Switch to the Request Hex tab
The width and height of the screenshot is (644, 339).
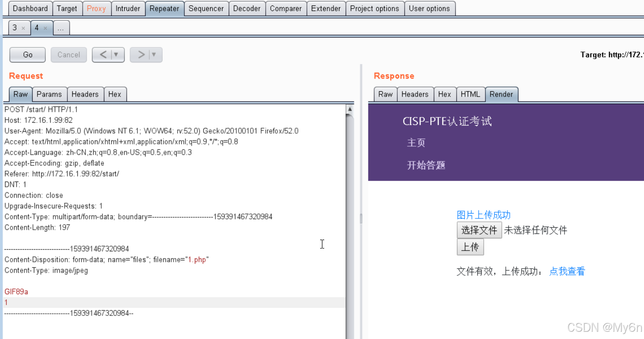[x=115, y=94]
